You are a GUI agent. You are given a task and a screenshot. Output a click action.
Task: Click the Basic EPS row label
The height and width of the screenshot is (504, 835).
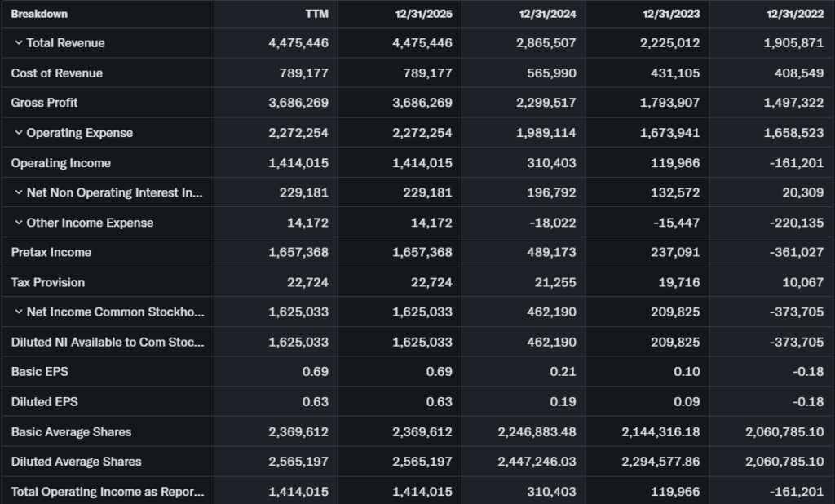[40, 372]
